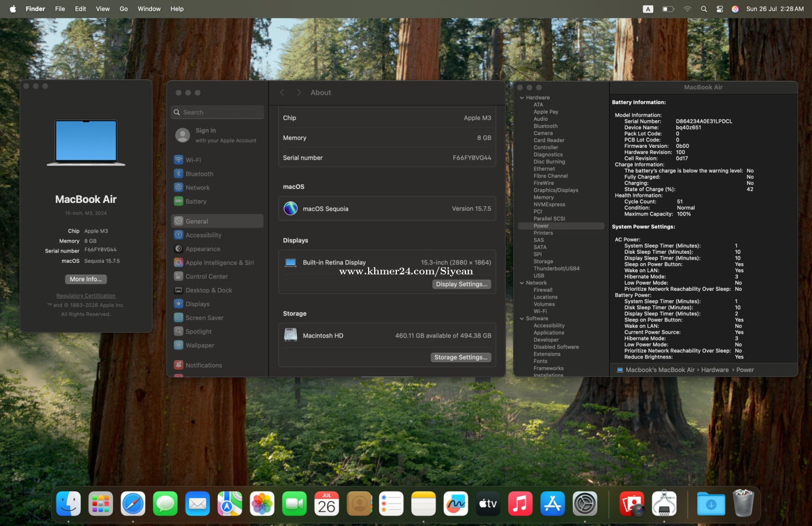Open Apple TV app in the Dock
The image size is (812, 526).
(x=488, y=504)
